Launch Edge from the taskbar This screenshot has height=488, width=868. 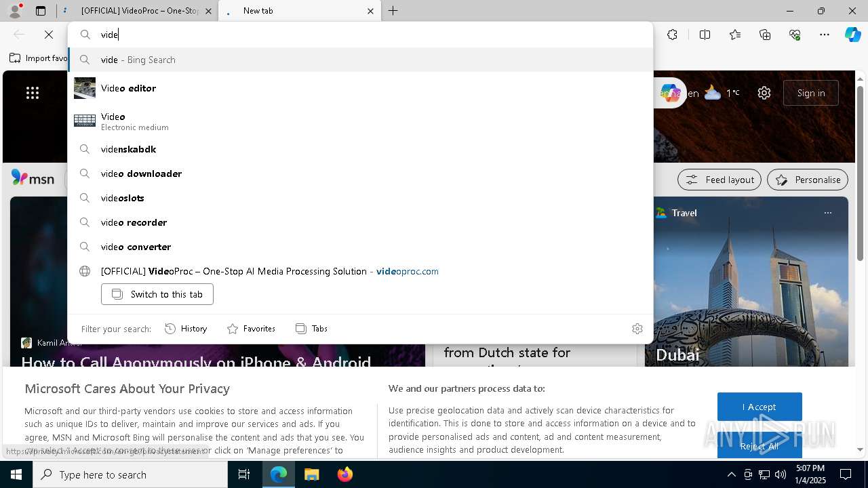point(279,474)
